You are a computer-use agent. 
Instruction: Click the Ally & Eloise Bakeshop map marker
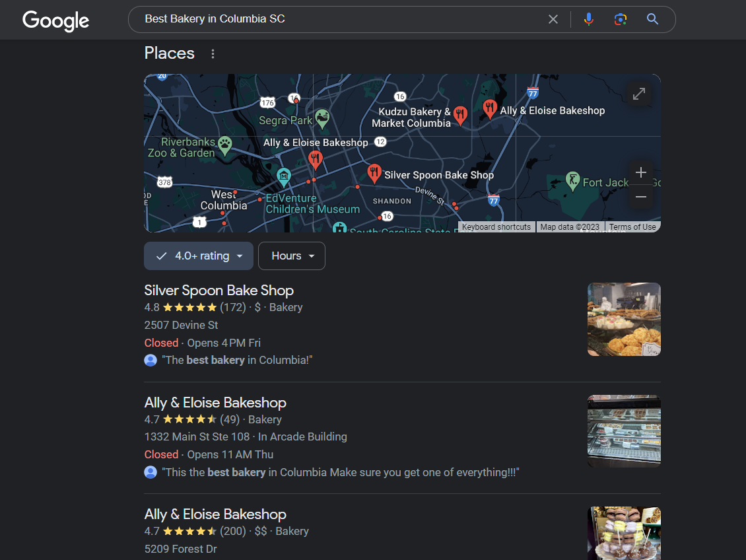pyautogui.click(x=316, y=158)
